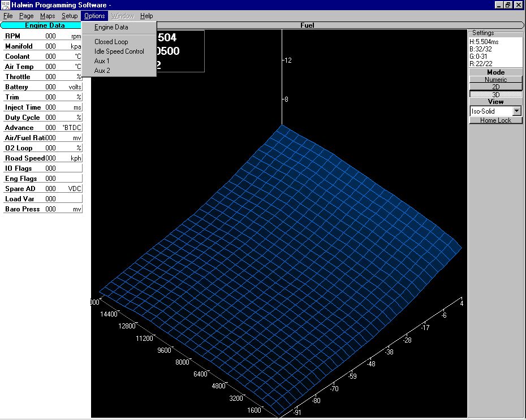
Task: Click the Fuel map title bar
Action: [307, 25]
